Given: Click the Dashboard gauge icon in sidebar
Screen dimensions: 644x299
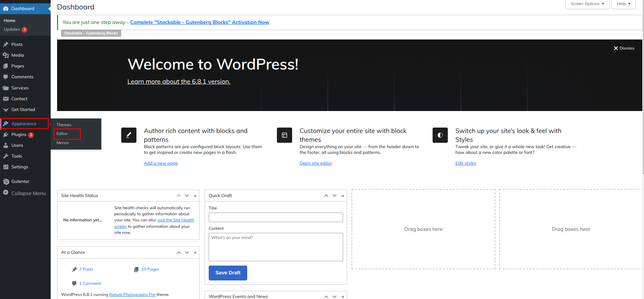Looking at the screenshot, I should tap(6, 8).
